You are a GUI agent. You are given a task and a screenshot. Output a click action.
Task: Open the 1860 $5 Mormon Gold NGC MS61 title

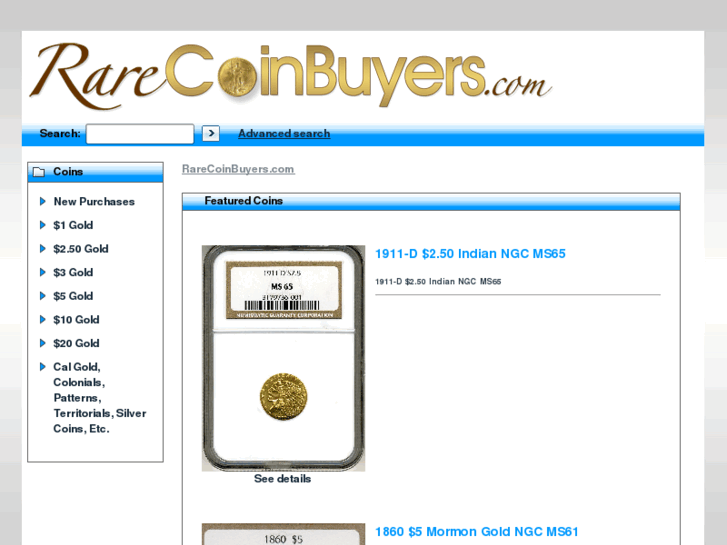click(477, 532)
